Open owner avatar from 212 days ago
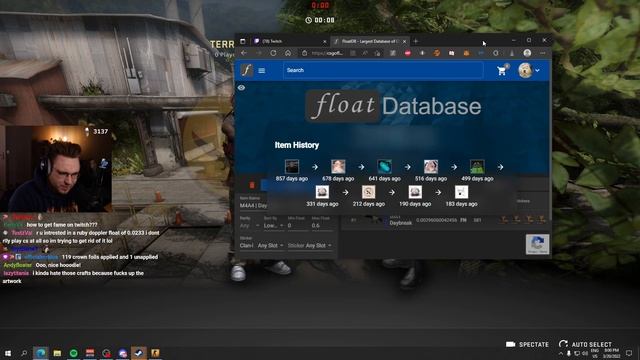This screenshot has height=360, width=640. [369, 192]
